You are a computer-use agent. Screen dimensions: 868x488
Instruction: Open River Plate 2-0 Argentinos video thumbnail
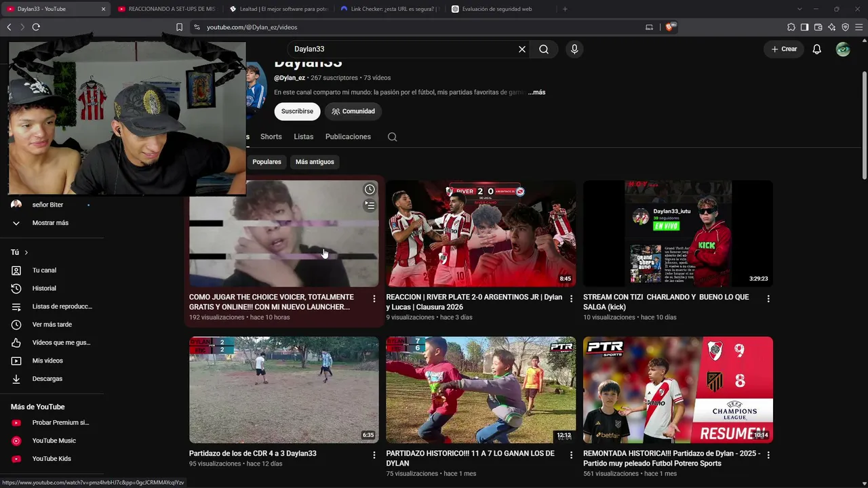(481, 234)
